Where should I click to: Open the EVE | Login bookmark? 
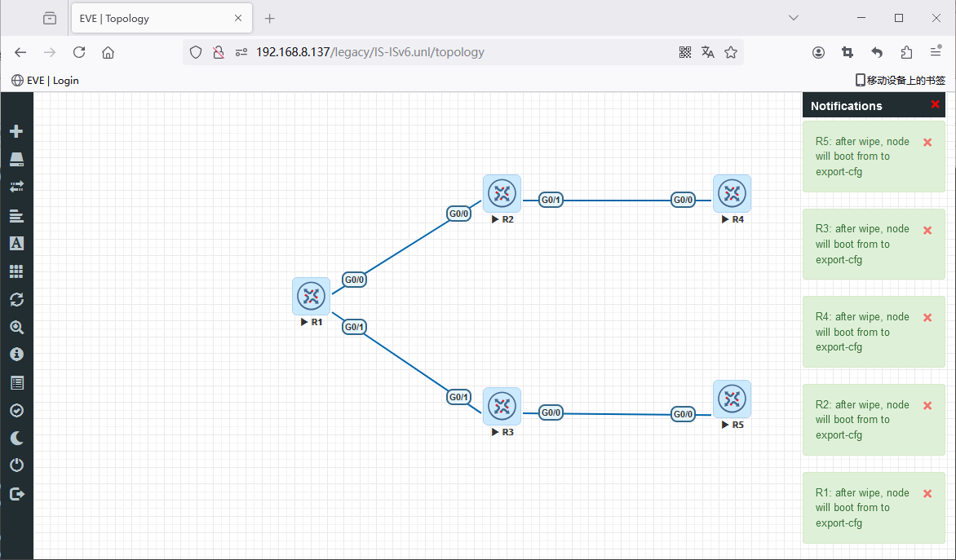tap(46, 80)
